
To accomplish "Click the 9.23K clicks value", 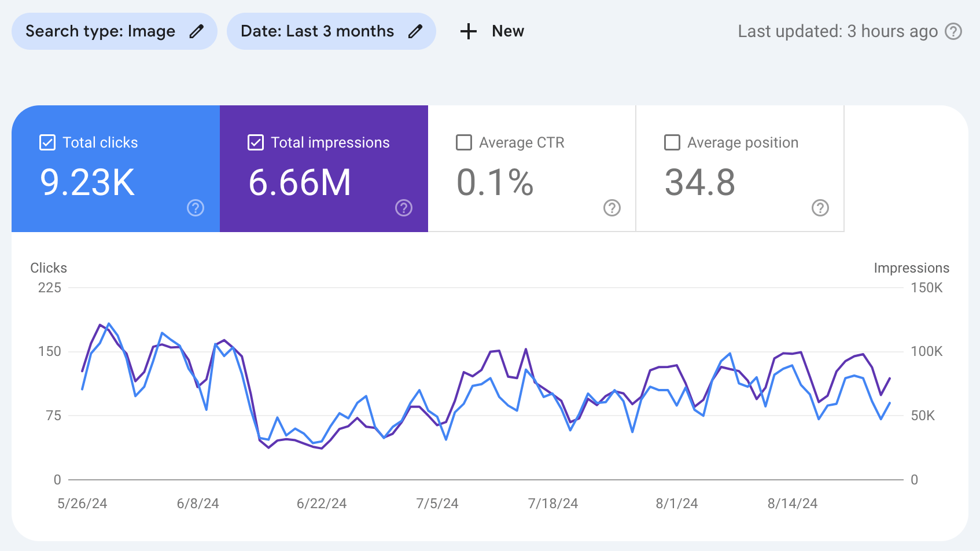I will (x=86, y=183).
